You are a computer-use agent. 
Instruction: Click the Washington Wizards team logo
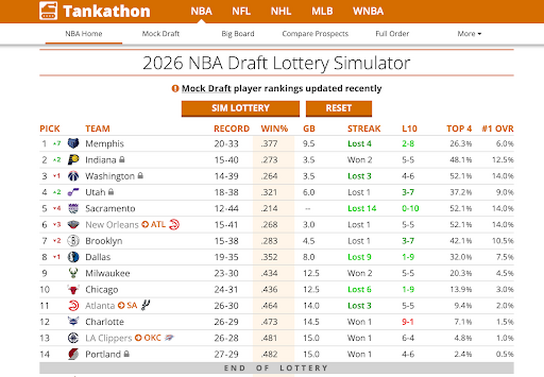coord(73,176)
